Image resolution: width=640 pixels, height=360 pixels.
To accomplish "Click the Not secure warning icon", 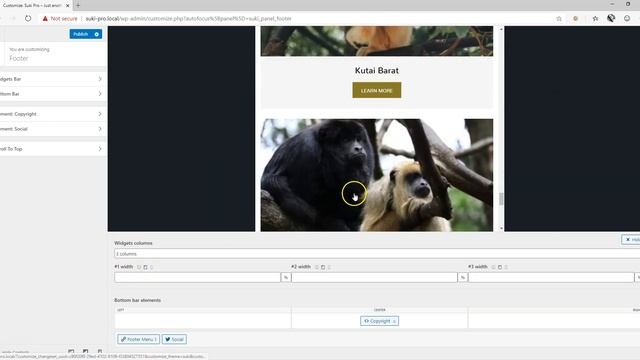I will (45, 18).
